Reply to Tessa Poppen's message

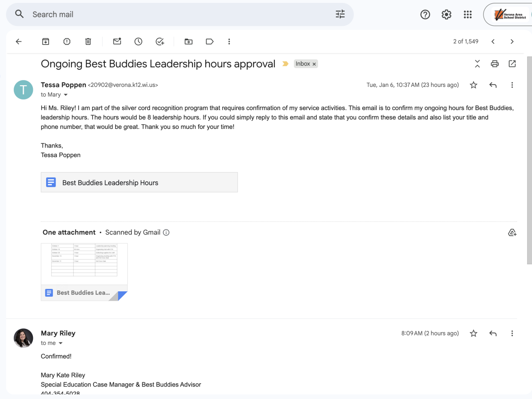coord(493,85)
